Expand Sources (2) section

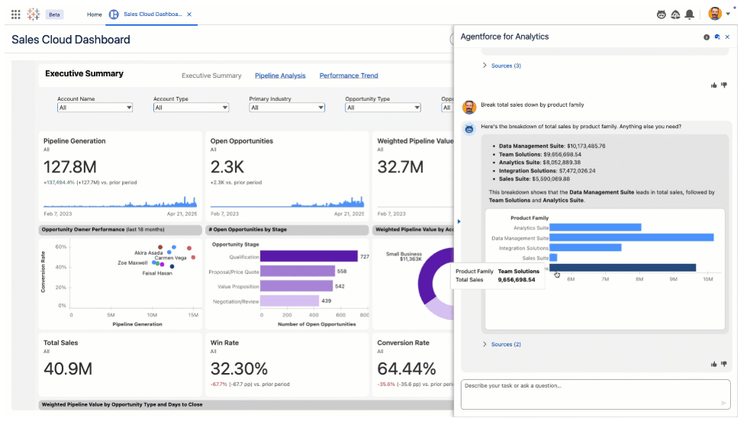click(502, 344)
